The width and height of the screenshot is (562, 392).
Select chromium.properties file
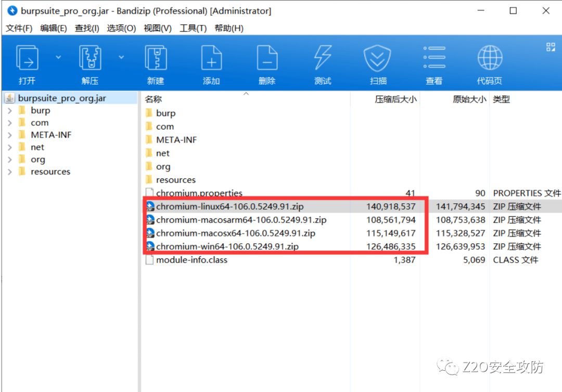(x=199, y=193)
